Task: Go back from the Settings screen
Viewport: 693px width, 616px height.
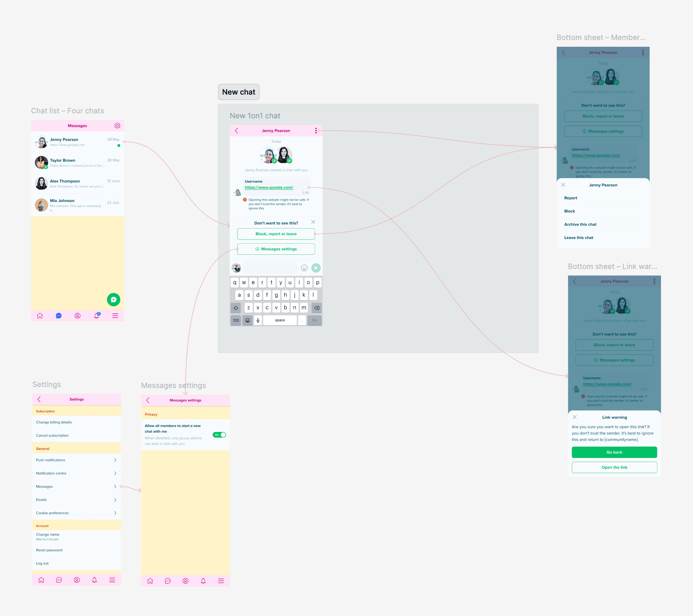Action: click(39, 399)
